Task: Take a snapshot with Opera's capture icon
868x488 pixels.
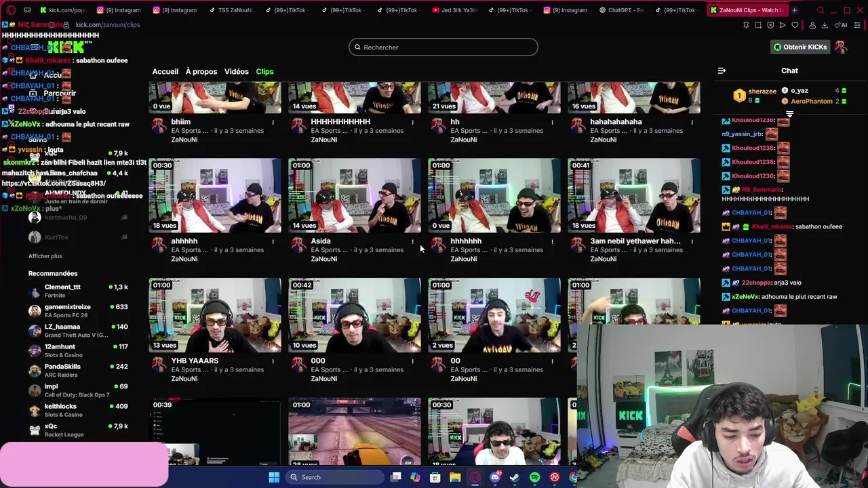Action: point(758,25)
